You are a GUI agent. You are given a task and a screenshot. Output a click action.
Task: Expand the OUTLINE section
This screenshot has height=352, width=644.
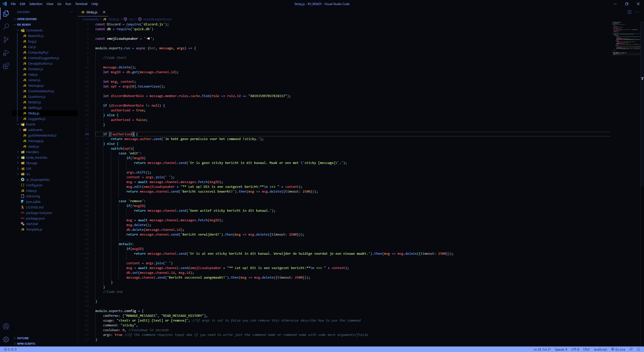pos(23,338)
